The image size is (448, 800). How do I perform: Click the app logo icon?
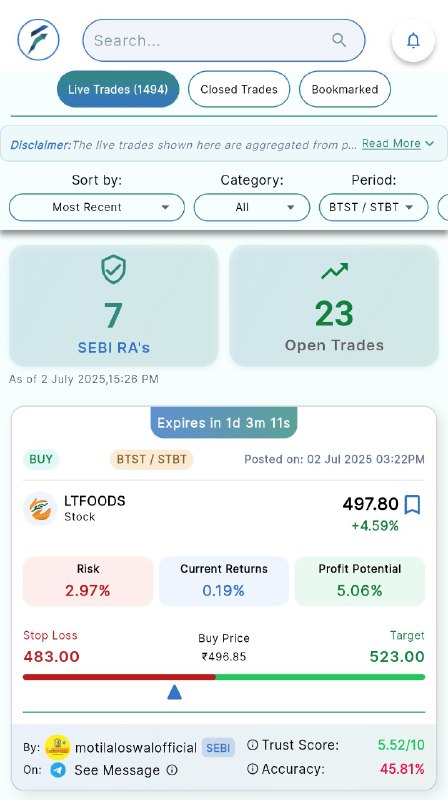(38, 40)
